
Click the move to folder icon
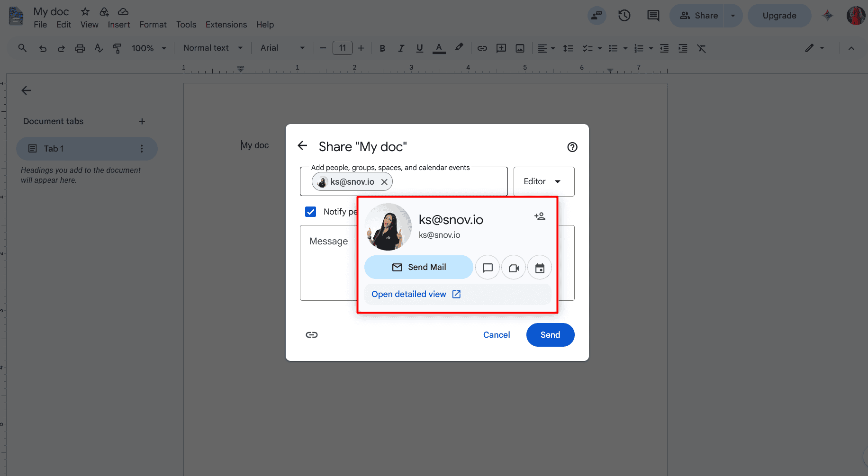(104, 11)
